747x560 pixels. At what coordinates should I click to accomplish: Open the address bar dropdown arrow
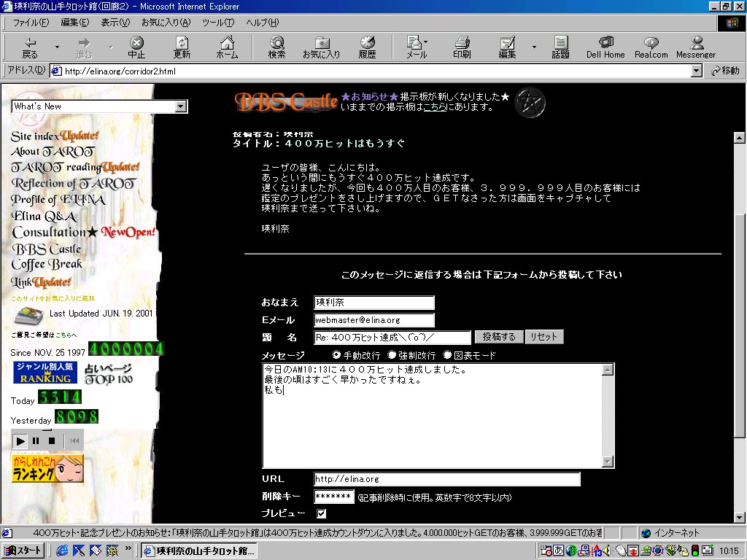(696, 71)
